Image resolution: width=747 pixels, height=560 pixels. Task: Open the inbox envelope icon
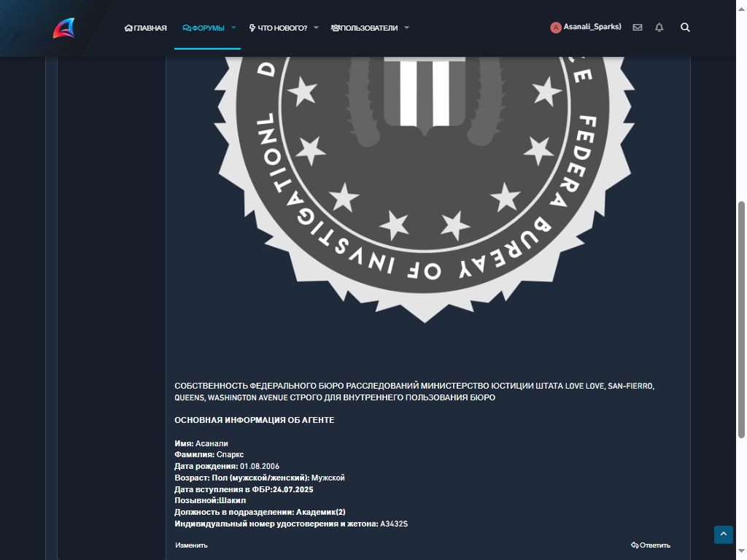pyautogui.click(x=638, y=28)
